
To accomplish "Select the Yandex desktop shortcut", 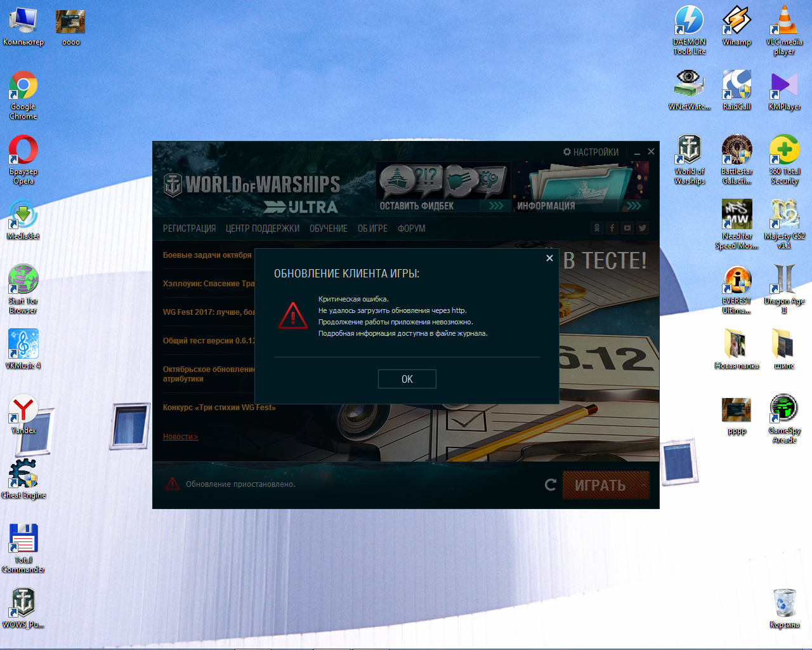I will coord(23,414).
